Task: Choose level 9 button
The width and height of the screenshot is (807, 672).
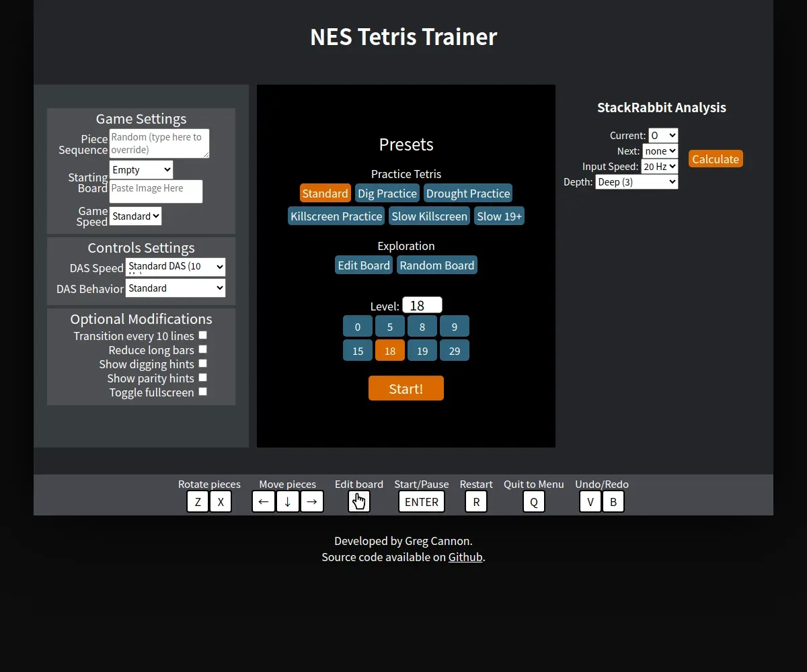Action: click(x=455, y=327)
